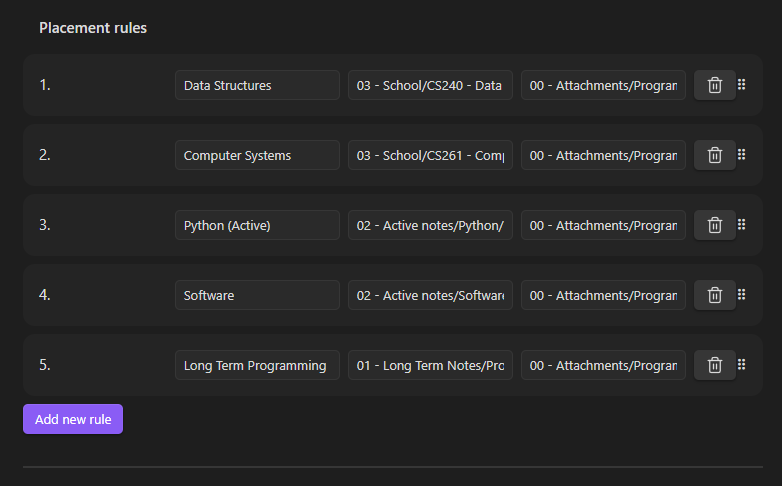Click drag handle of Python (Active) rule
The height and width of the screenshot is (486, 782).
[x=742, y=225]
